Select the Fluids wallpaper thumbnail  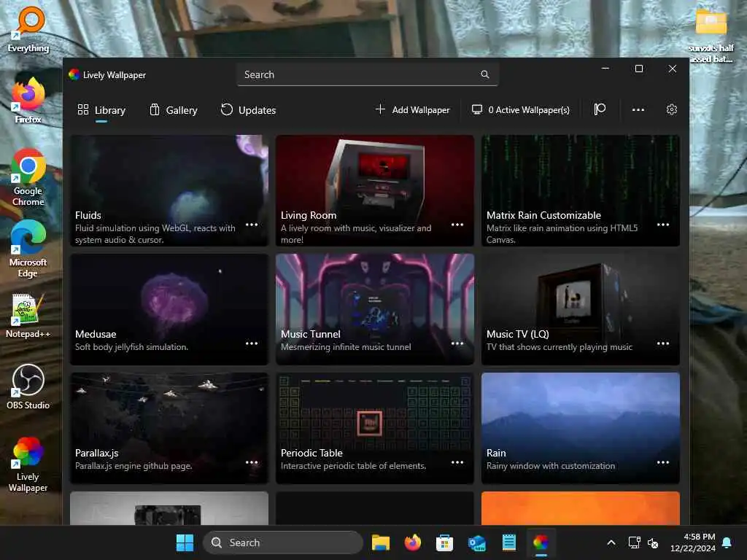(169, 190)
